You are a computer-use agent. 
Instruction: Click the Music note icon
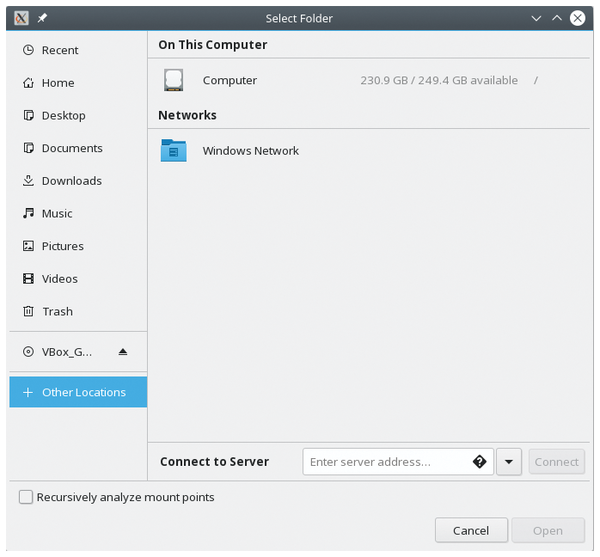click(28, 213)
